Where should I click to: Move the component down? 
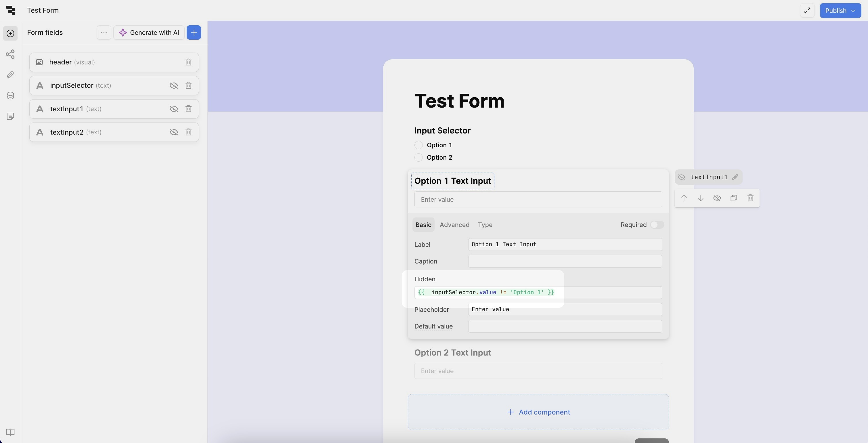(x=701, y=198)
